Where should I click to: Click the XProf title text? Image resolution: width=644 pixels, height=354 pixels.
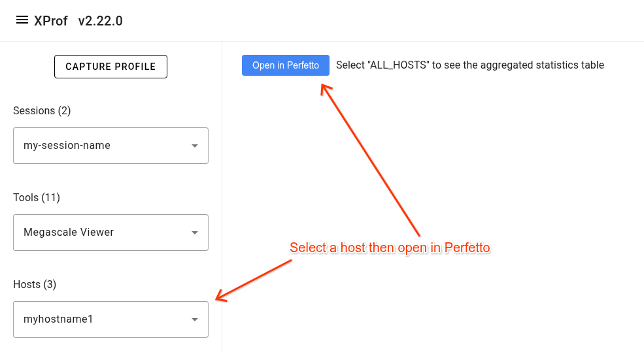(51, 21)
